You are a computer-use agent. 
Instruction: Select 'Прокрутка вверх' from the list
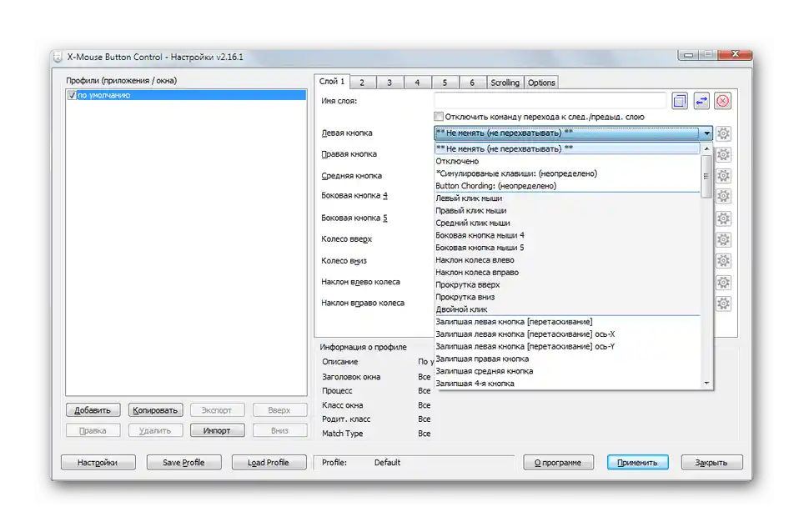pos(567,284)
